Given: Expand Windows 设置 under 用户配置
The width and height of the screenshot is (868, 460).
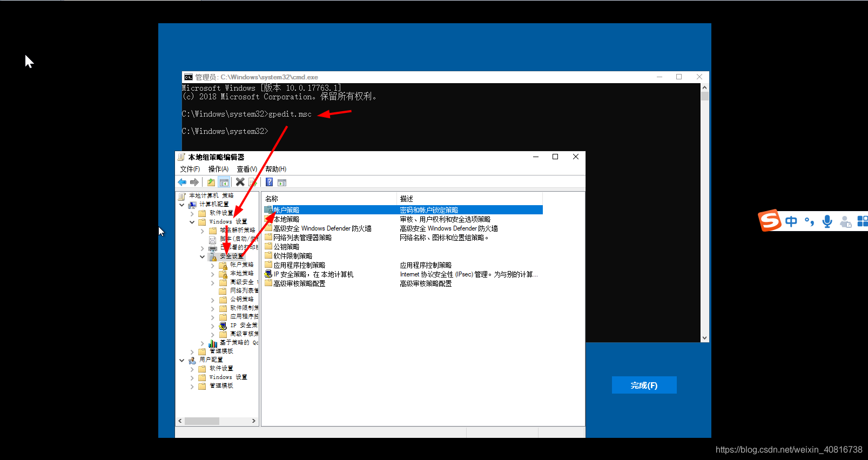Looking at the screenshot, I should (192, 377).
